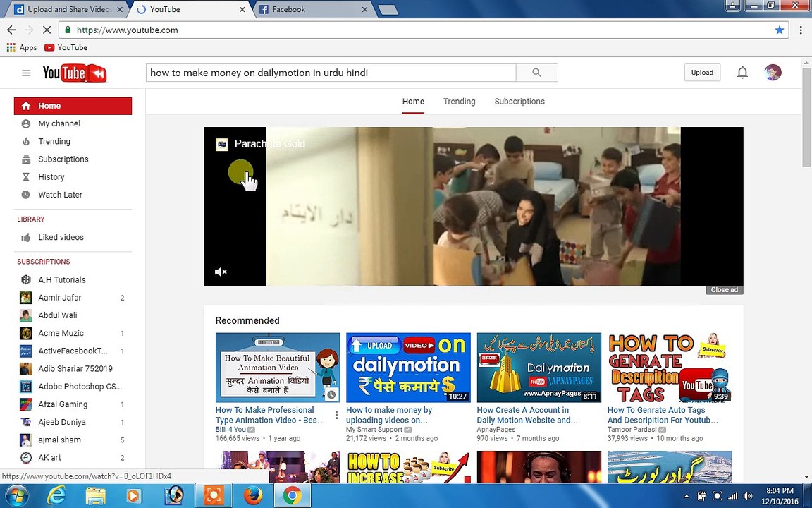Open Windows Start button

click(17, 496)
